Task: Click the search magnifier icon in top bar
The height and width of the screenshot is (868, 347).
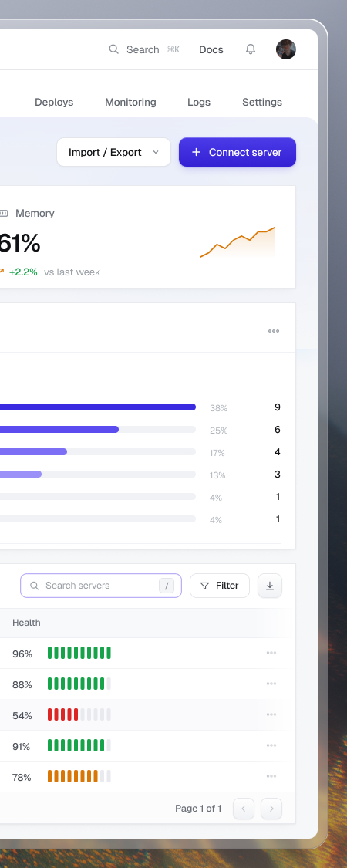Action: [x=113, y=49]
